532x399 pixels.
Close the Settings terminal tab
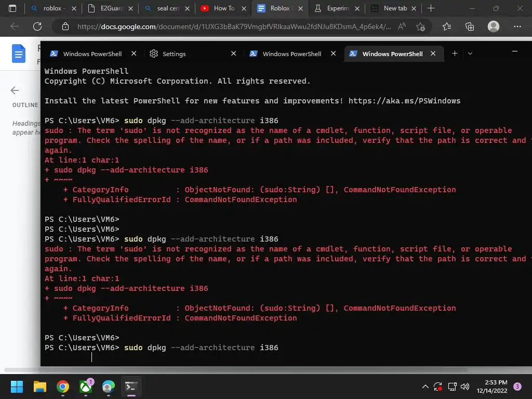point(233,54)
